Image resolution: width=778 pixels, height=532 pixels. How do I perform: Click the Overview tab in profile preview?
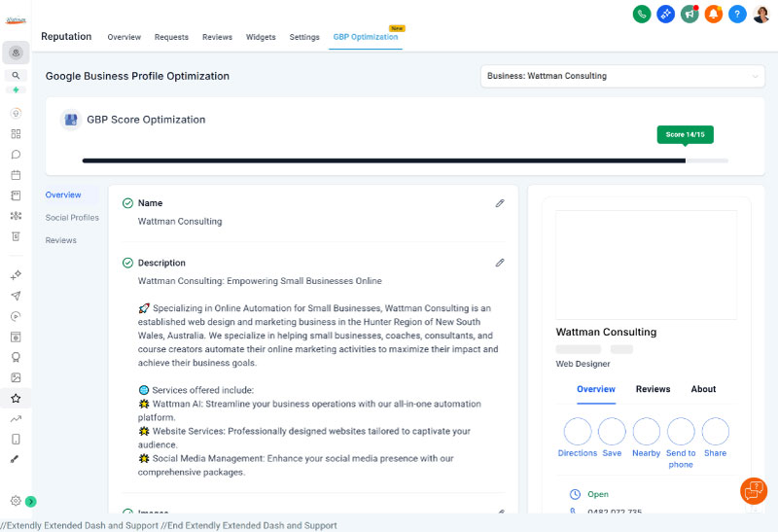[596, 389]
